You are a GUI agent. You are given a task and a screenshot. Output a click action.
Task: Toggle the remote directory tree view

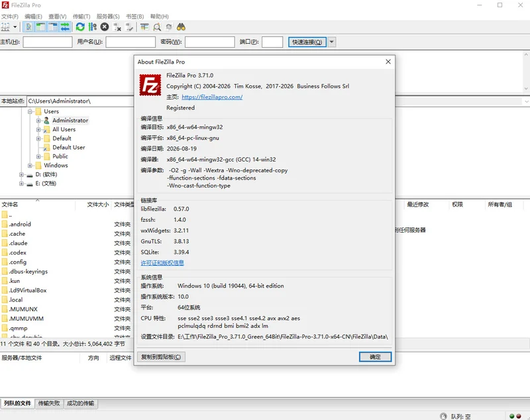coord(53,27)
